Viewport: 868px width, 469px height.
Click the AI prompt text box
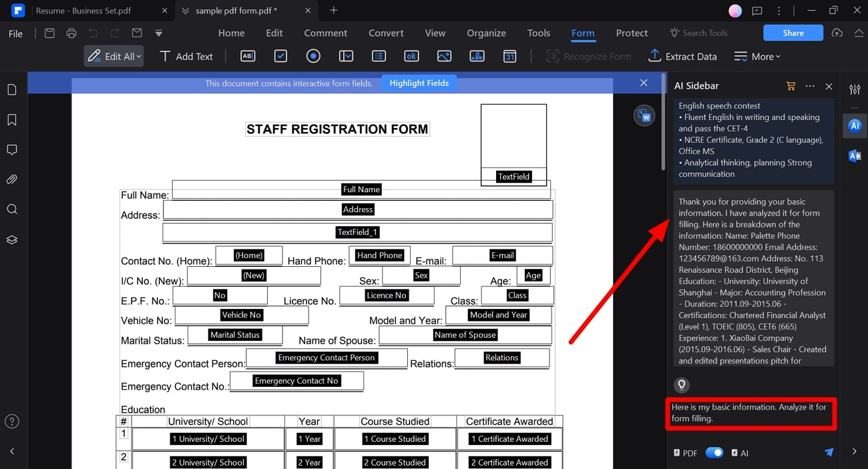(x=751, y=414)
